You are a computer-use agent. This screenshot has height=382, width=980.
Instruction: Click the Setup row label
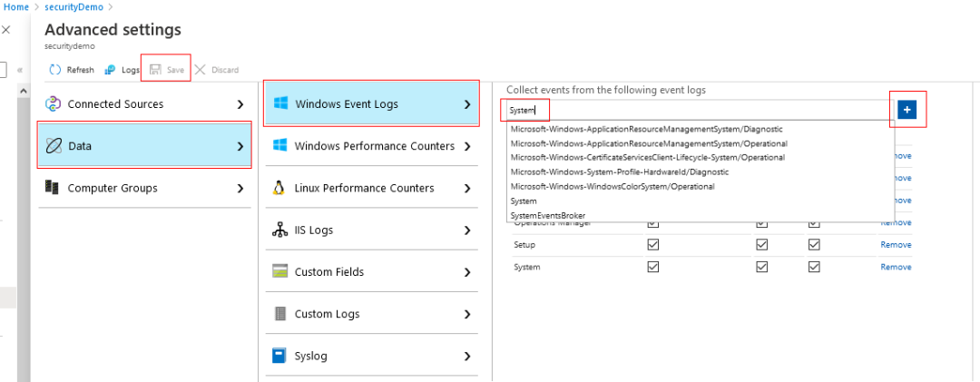524,244
